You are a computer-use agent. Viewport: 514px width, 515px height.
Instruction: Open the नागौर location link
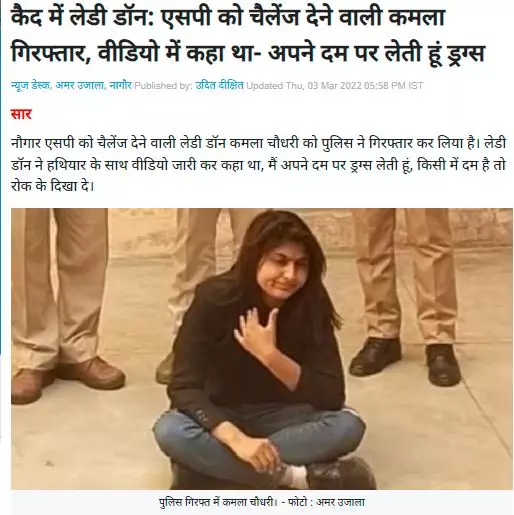(120, 86)
